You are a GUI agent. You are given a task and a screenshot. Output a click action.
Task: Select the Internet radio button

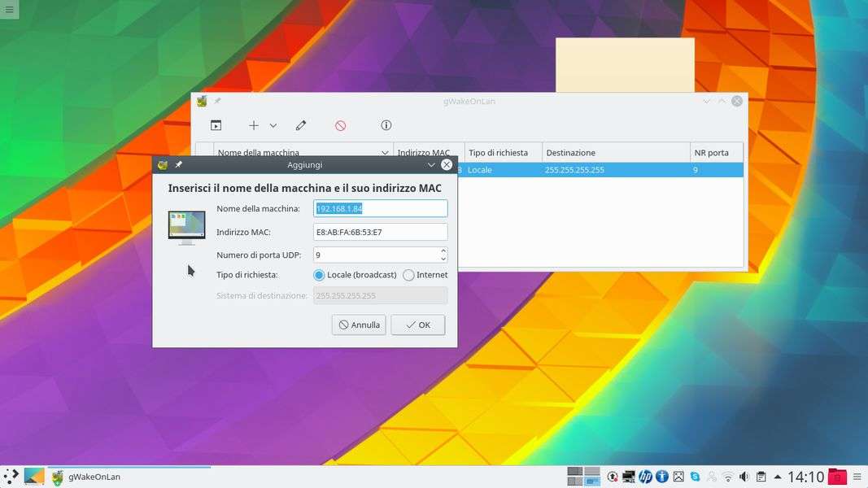tap(408, 275)
